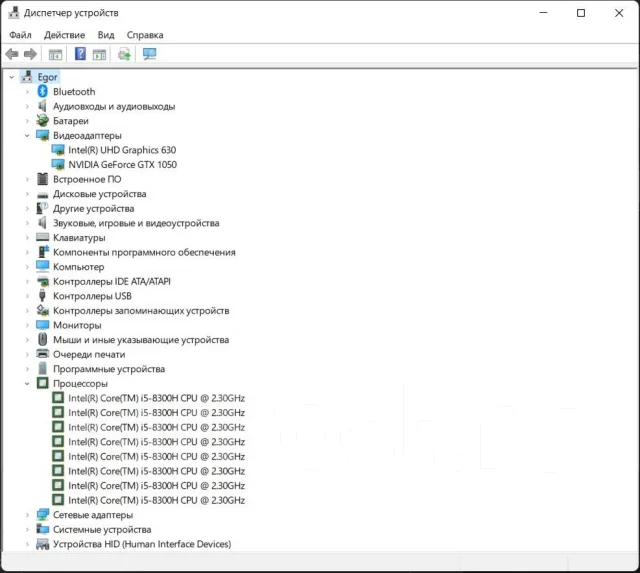Screen dimensions: 640x573
Task: Select Встроенное ПО label
Action: pyautogui.click(x=87, y=179)
